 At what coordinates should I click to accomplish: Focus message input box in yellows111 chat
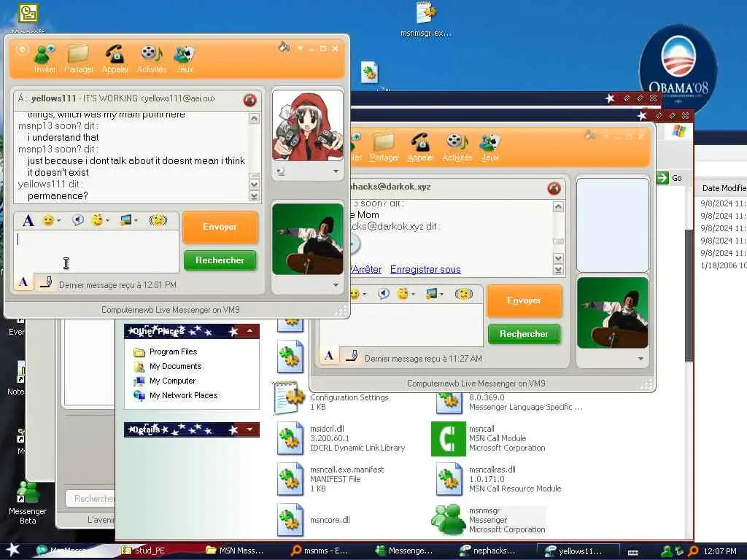[96, 252]
